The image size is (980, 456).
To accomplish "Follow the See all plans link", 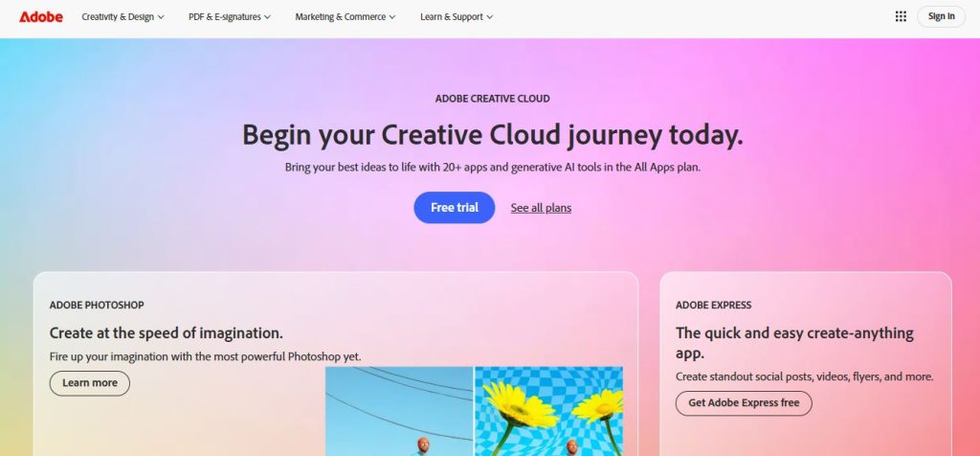I will point(541,208).
